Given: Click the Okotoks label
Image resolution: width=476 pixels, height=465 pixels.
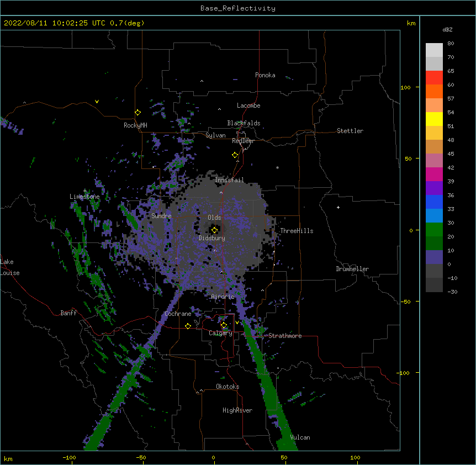Looking at the screenshot, I should tap(228, 387).
